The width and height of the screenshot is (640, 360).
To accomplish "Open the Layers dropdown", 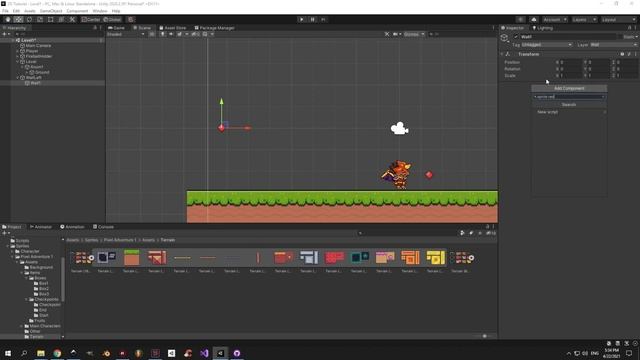I will 584,20.
